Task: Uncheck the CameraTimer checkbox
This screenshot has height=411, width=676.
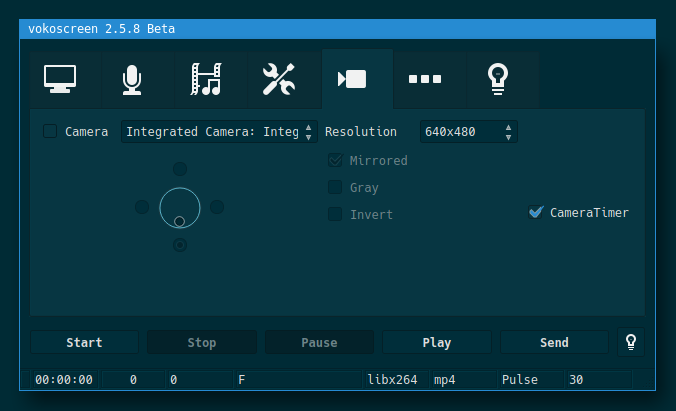Action: pos(536,213)
